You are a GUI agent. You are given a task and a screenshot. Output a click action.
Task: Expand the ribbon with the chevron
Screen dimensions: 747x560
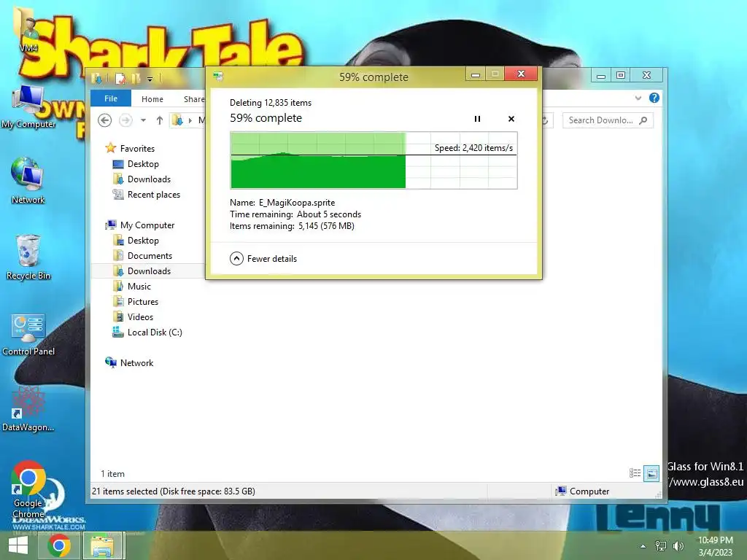638,98
